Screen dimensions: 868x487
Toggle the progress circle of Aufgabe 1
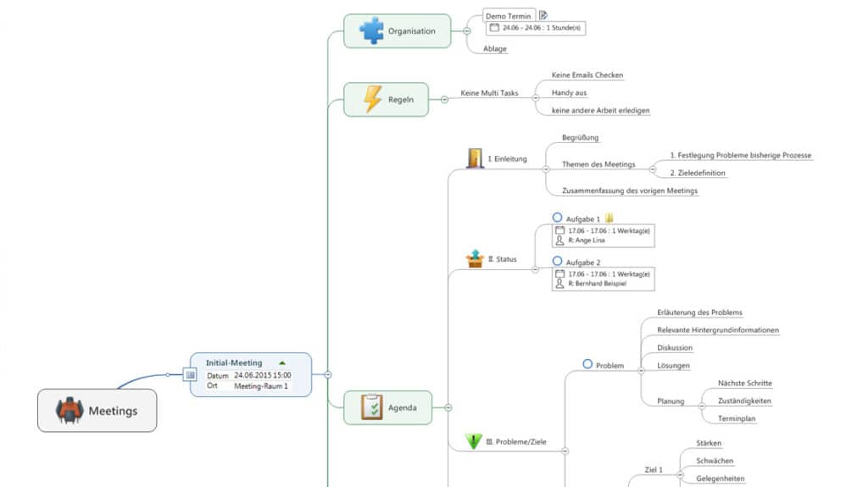coord(557,219)
